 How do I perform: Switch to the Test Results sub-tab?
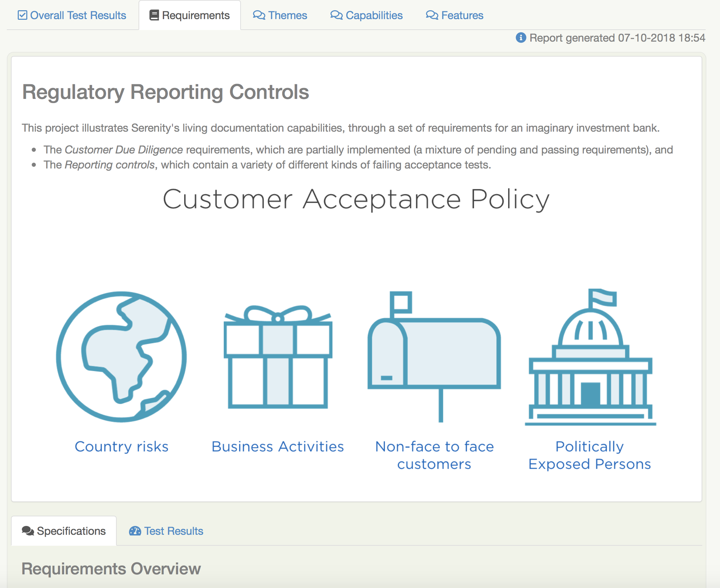[x=173, y=531]
